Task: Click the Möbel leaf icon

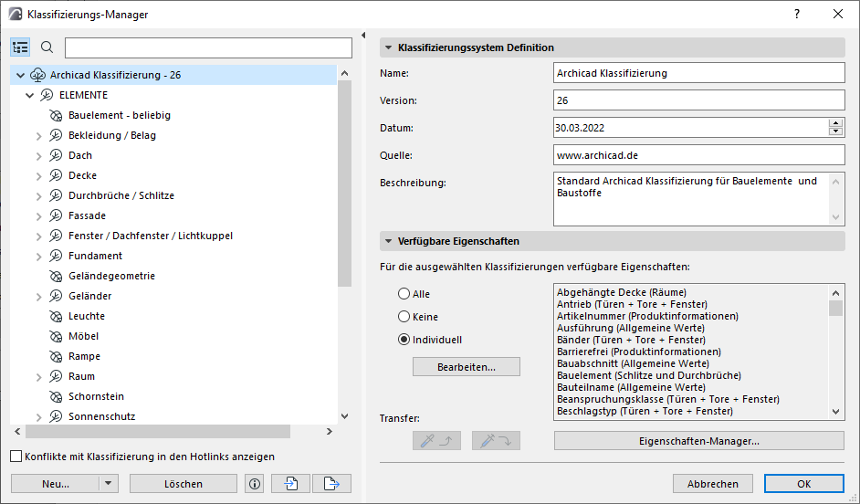Action: [x=56, y=336]
